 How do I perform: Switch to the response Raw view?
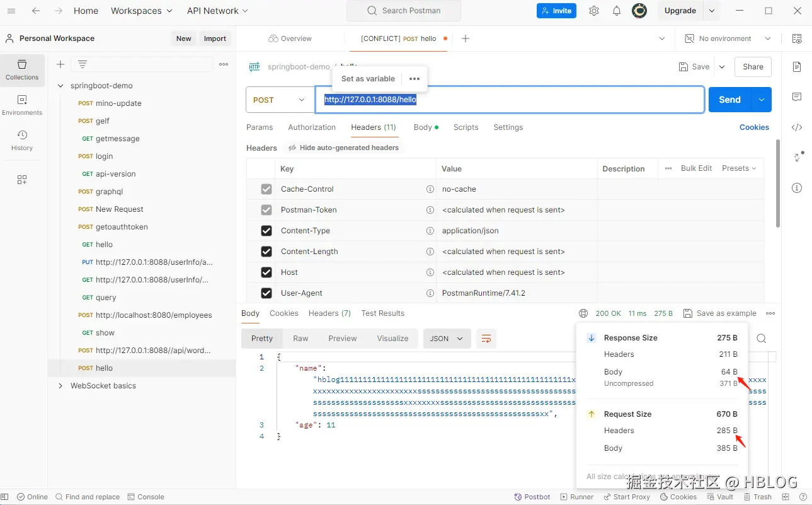coord(300,339)
